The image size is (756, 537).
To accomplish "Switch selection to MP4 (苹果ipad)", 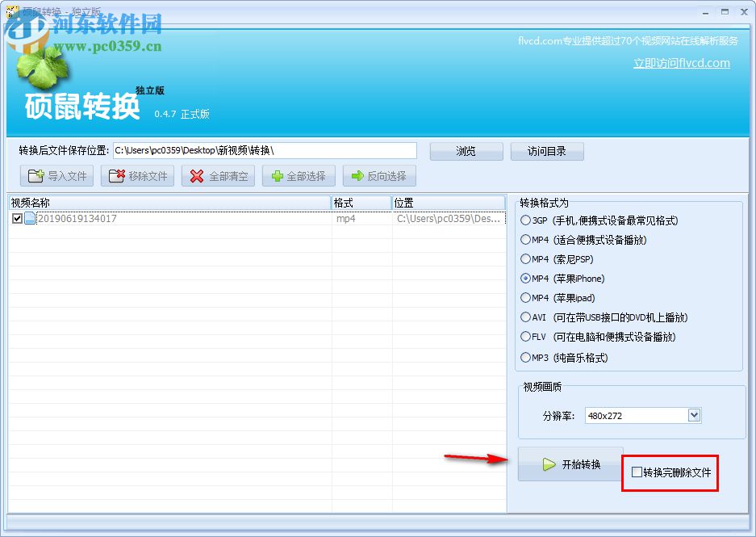I will point(524,298).
